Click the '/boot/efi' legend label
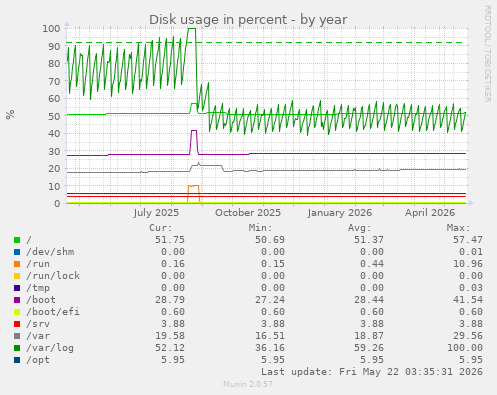The height and width of the screenshot is (395, 497). [53, 312]
